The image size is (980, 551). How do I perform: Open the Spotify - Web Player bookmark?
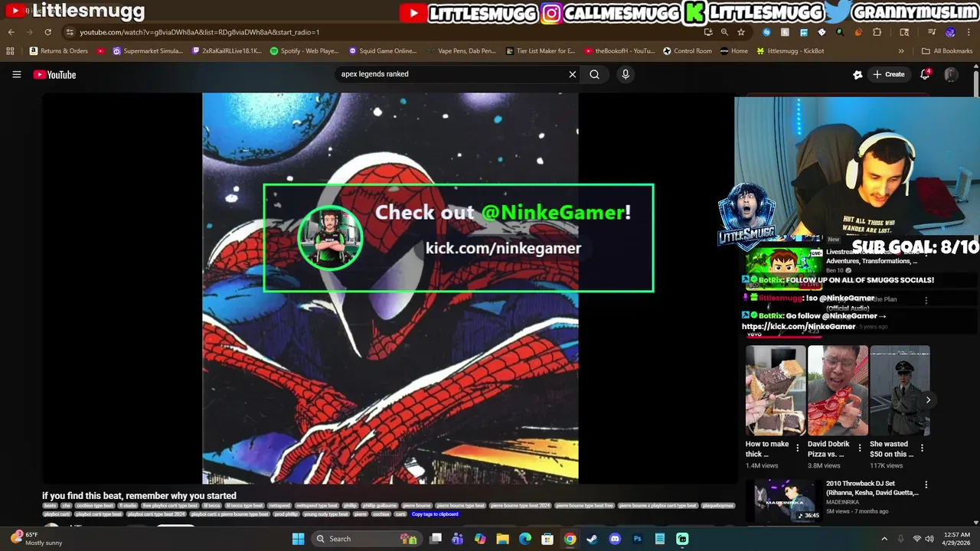(x=304, y=51)
